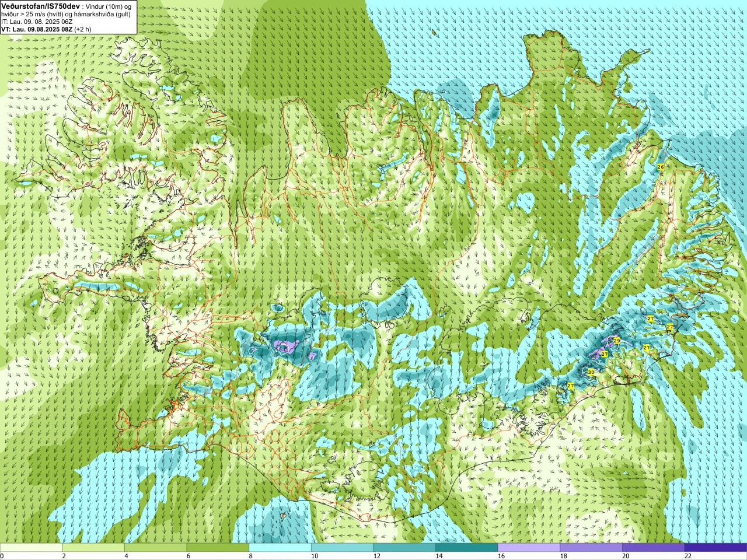This screenshot has height=560, width=747.
Task: Click the medium purple 18–20 legend color band
Action: click(591, 548)
